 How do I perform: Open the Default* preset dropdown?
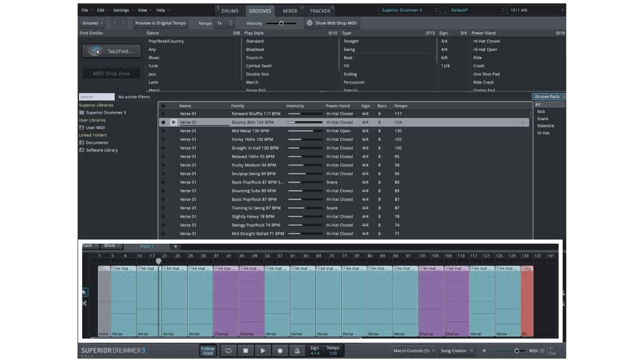[474, 10]
